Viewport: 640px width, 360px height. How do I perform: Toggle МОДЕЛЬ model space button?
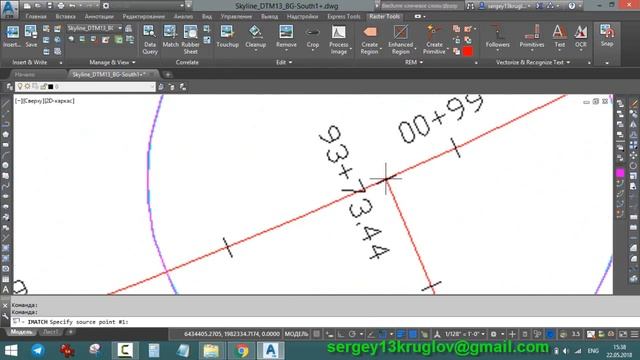(296, 334)
